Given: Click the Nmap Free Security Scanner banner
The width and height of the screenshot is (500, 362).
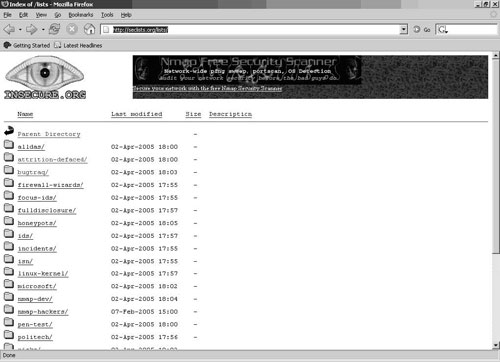Looking at the screenshot, I should [247, 70].
